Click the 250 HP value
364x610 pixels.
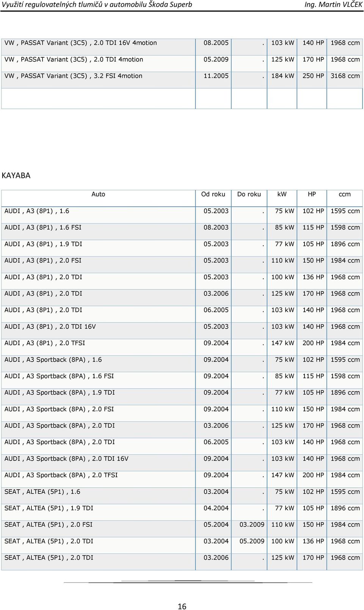point(313,76)
